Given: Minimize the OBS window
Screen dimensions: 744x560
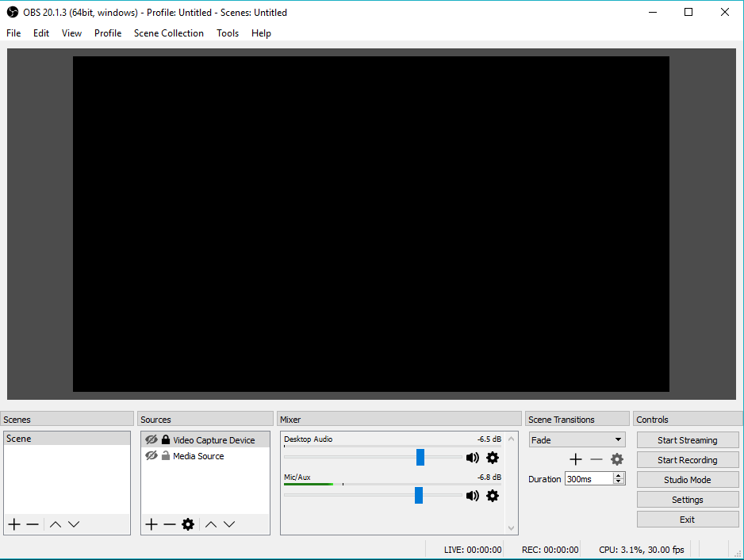Looking at the screenshot, I should point(653,12).
